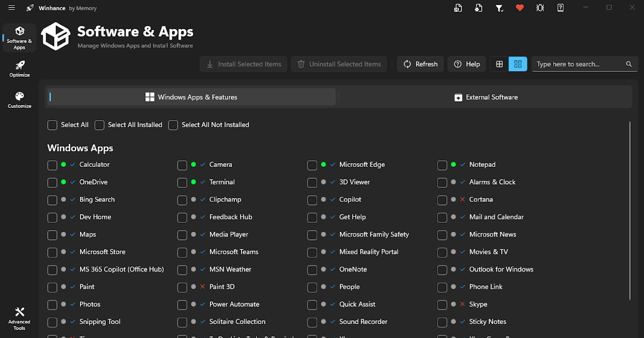The width and height of the screenshot is (644, 338).
Task: Click the Winhance rocket logo
Action: [30, 8]
